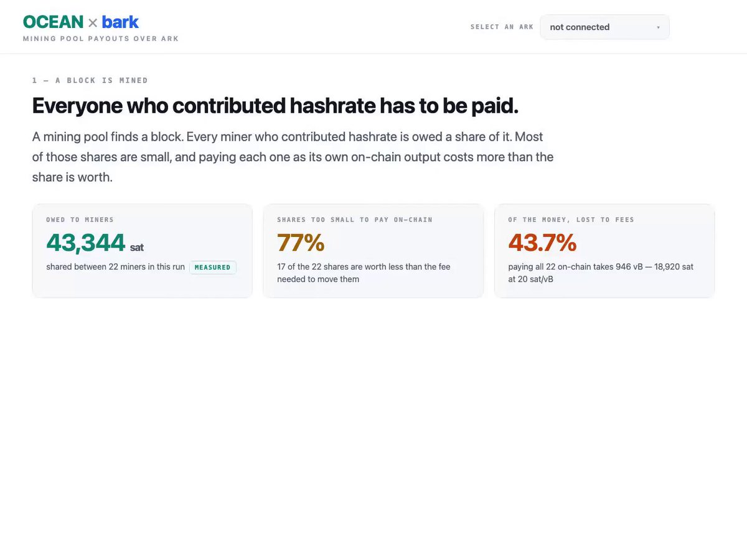Click the paragraph about mining pool finding a block
The width and height of the screenshot is (747, 560).
coord(293,157)
